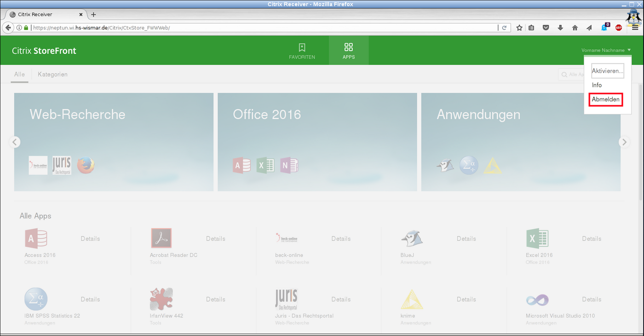Open a new tab with plus button

[x=93, y=14]
